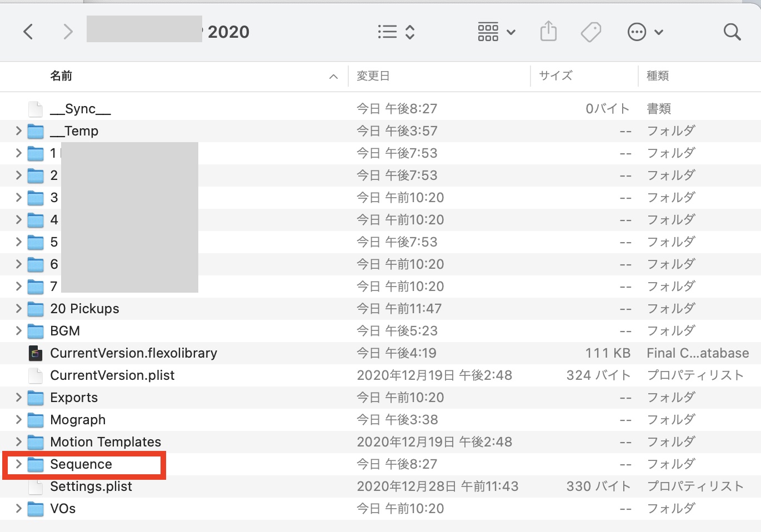Click the Search magnifier icon
Screen dimensions: 761x532
732,32
